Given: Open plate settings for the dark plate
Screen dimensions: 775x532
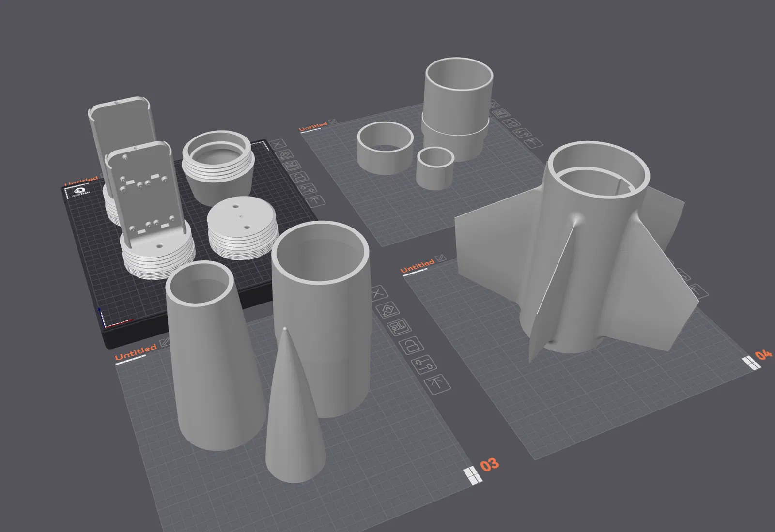Looking at the screenshot, I should point(308,189).
